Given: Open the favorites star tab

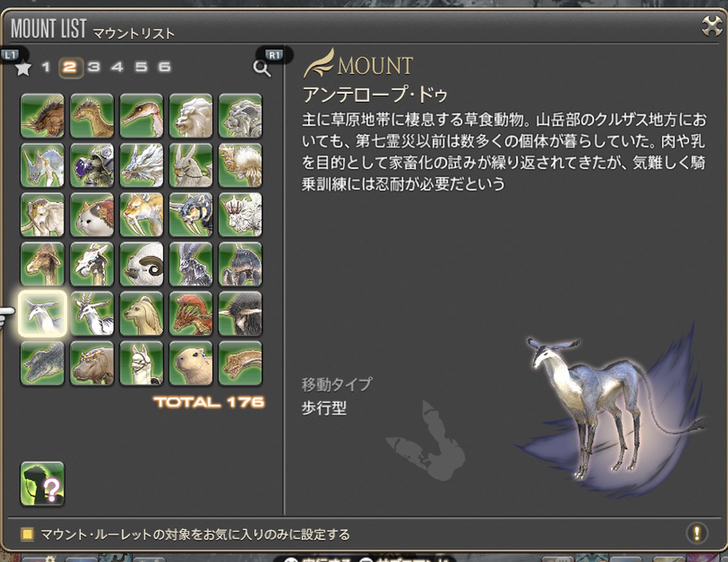Looking at the screenshot, I should [x=23, y=69].
